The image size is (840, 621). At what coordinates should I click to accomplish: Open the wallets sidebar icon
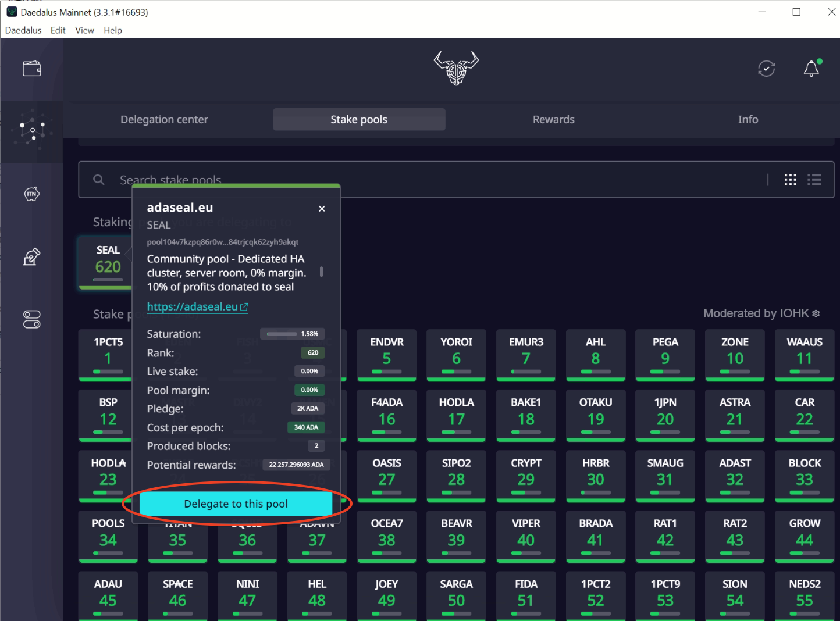[32, 69]
